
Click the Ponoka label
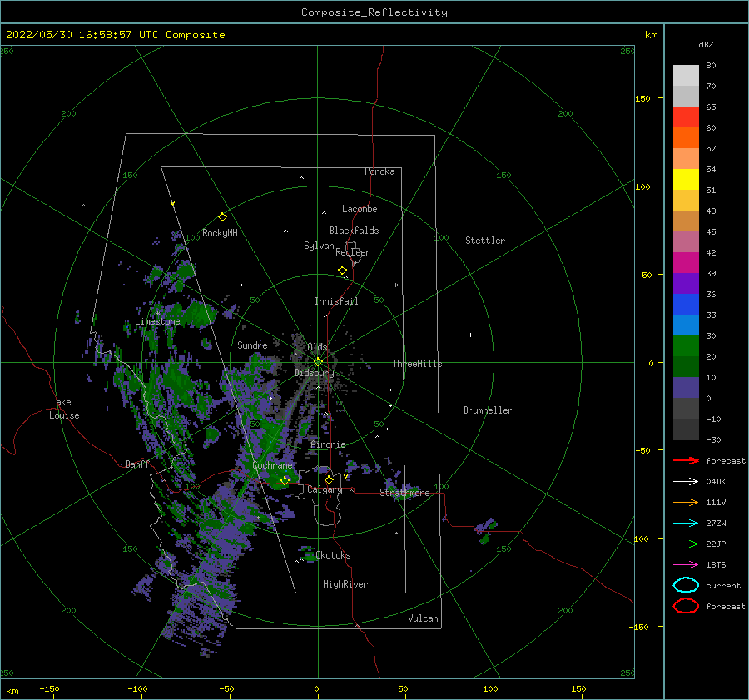coord(379,171)
